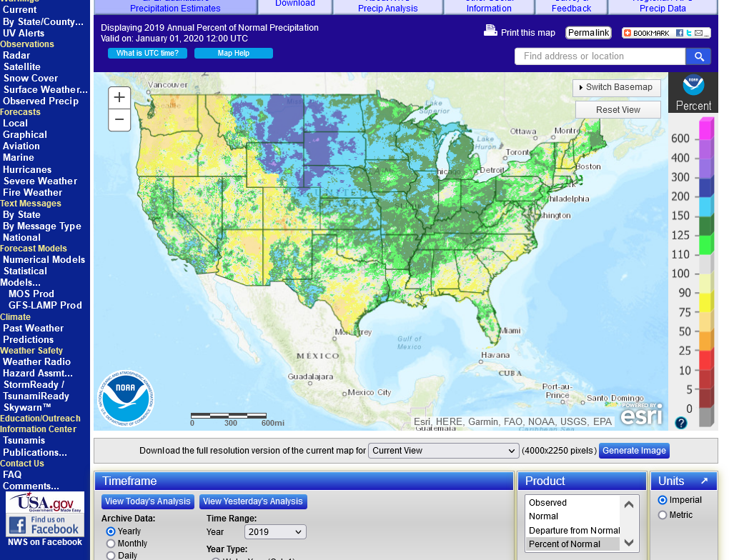The image size is (729, 560).
Task: Open the Snow Cover sidebar link
Action: tap(31, 78)
